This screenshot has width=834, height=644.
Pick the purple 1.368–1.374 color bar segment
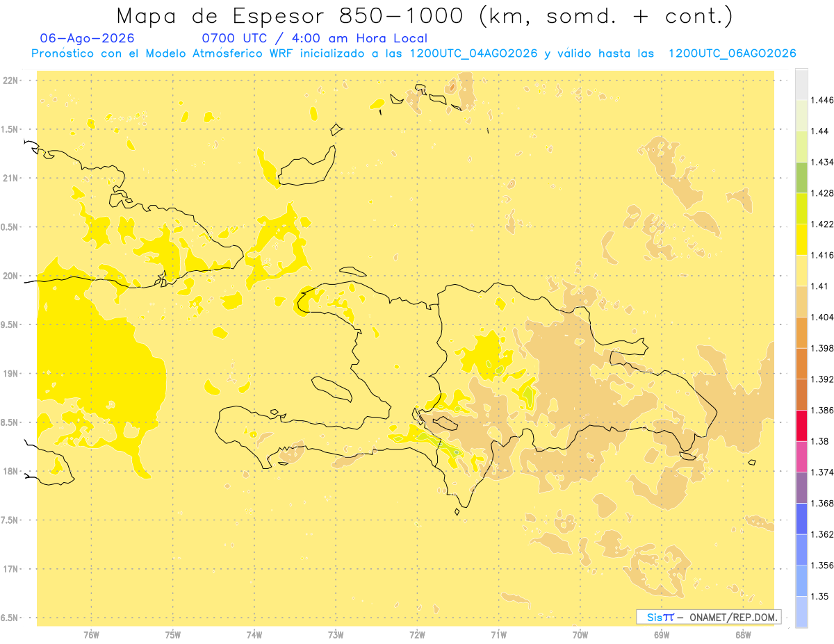[x=801, y=488]
